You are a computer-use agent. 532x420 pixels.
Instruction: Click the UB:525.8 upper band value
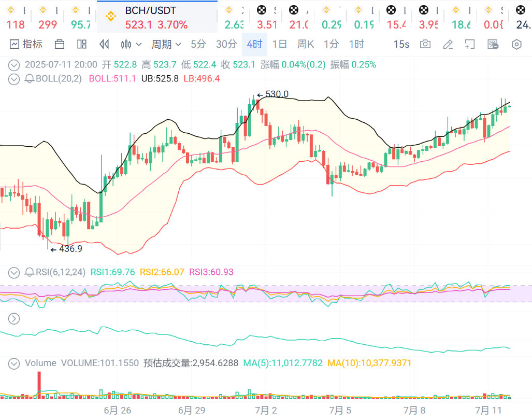pos(160,79)
